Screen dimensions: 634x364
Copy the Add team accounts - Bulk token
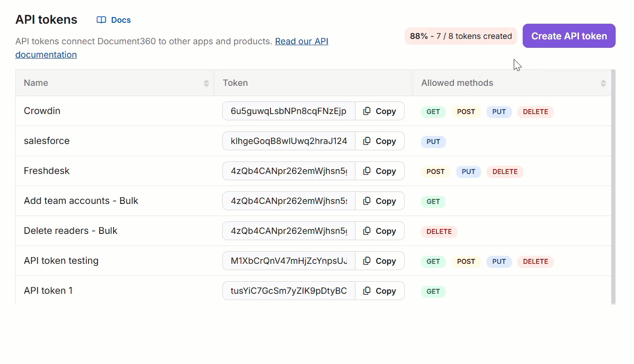pos(380,201)
